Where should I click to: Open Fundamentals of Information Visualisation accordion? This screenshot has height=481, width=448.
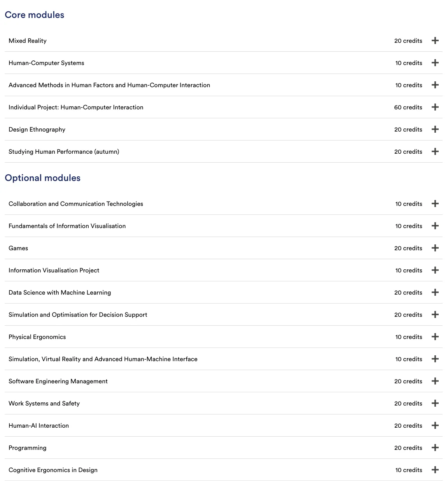(435, 226)
